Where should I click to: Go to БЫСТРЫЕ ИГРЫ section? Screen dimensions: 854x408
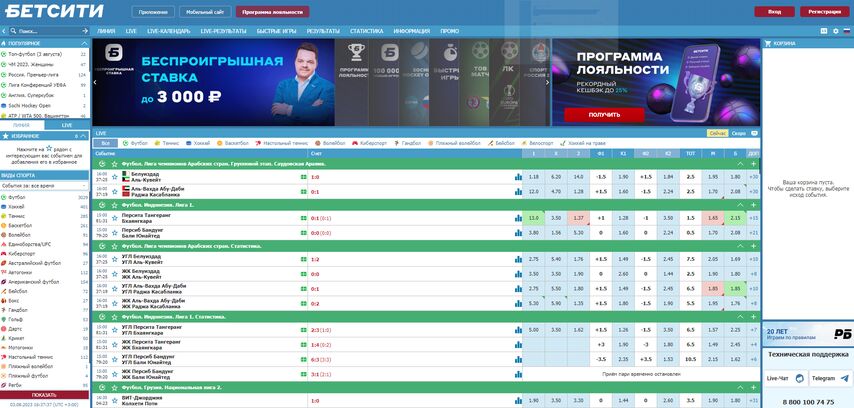pyautogui.click(x=276, y=31)
